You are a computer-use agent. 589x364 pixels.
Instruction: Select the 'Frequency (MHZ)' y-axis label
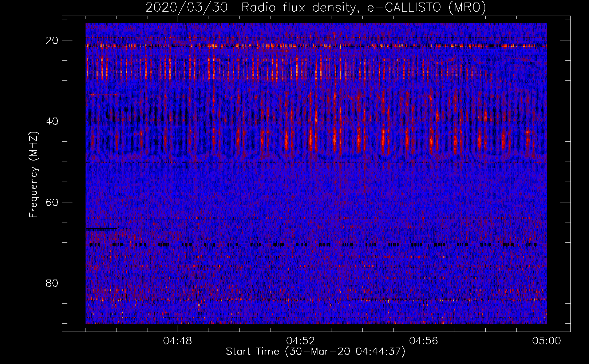(x=33, y=175)
